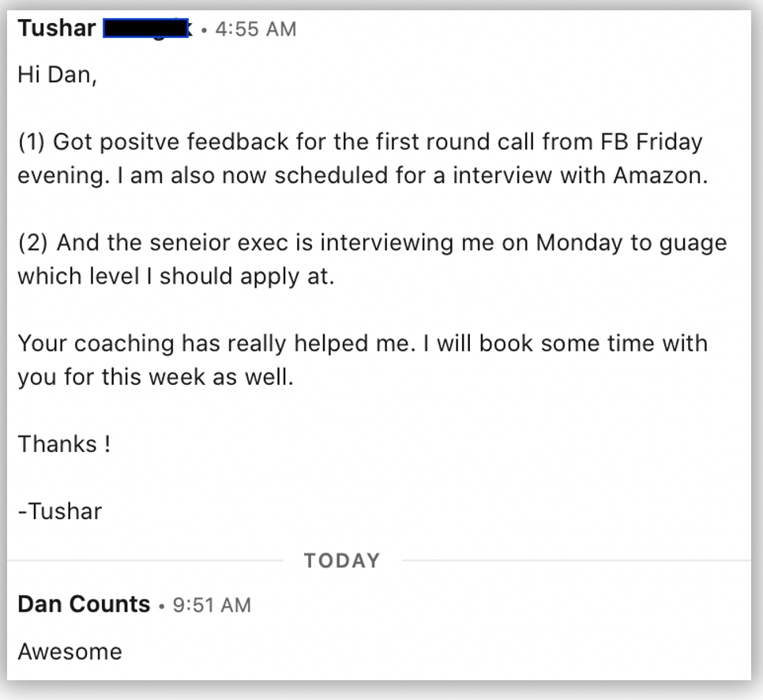Click the FB Friday text
This screenshot has width=763, height=700.
(651, 142)
